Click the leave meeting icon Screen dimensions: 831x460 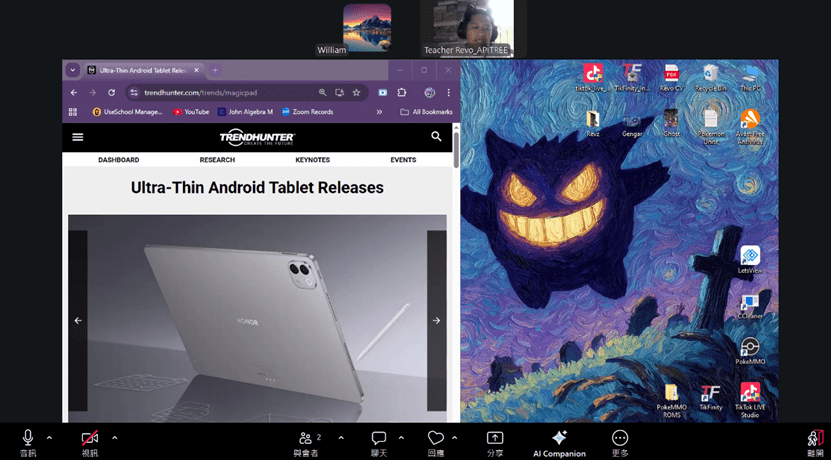(x=816, y=438)
